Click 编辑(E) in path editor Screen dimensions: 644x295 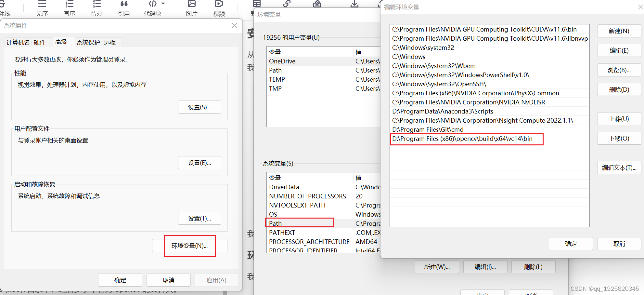pyautogui.click(x=619, y=50)
